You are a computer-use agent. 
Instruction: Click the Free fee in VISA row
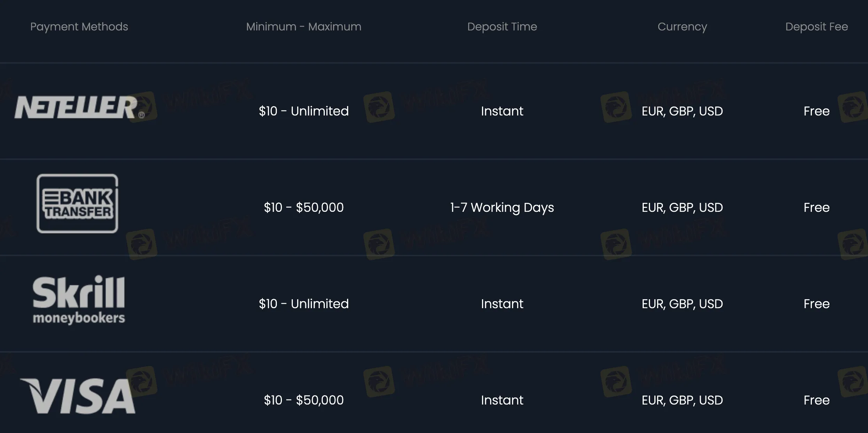(817, 400)
